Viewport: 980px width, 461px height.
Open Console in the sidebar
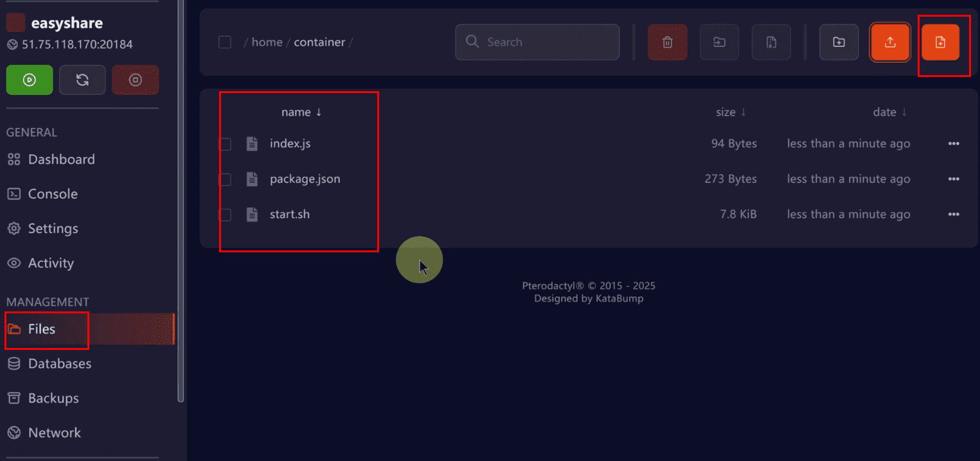tap(53, 194)
